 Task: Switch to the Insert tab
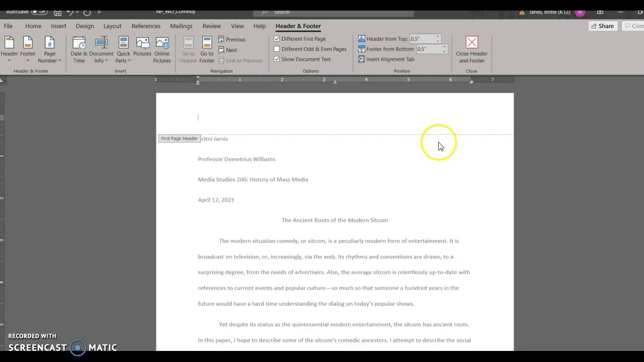coord(58,26)
